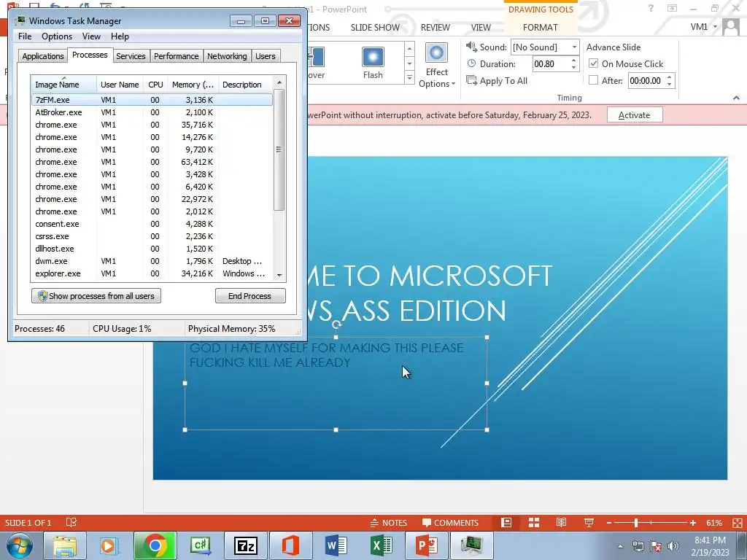Zoom out with the minus icon
The image size is (747, 560).
click(x=609, y=522)
